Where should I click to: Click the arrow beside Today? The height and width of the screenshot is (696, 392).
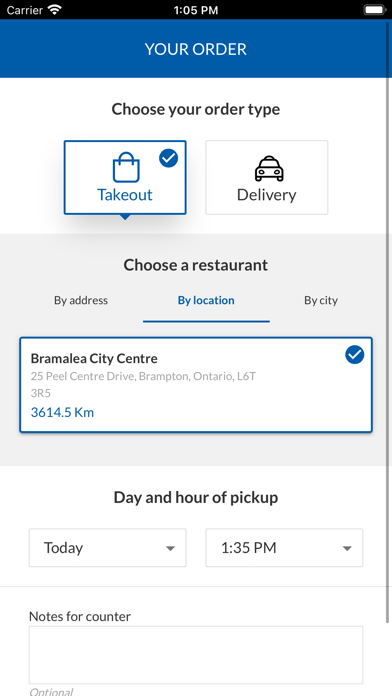pyautogui.click(x=170, y=549)
